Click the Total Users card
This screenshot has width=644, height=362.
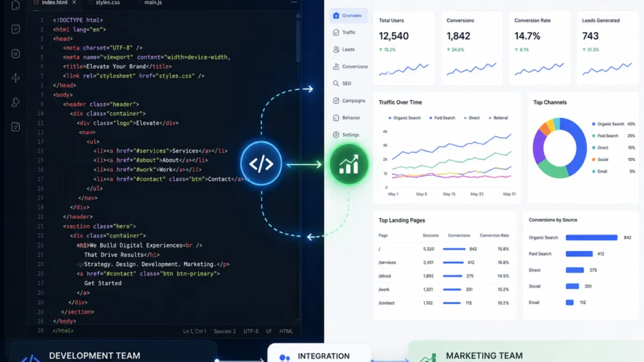[404, 48]
